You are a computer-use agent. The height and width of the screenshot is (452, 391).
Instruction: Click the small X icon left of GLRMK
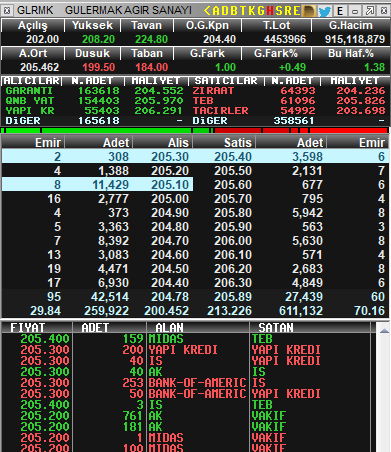(x=7, y=11)
